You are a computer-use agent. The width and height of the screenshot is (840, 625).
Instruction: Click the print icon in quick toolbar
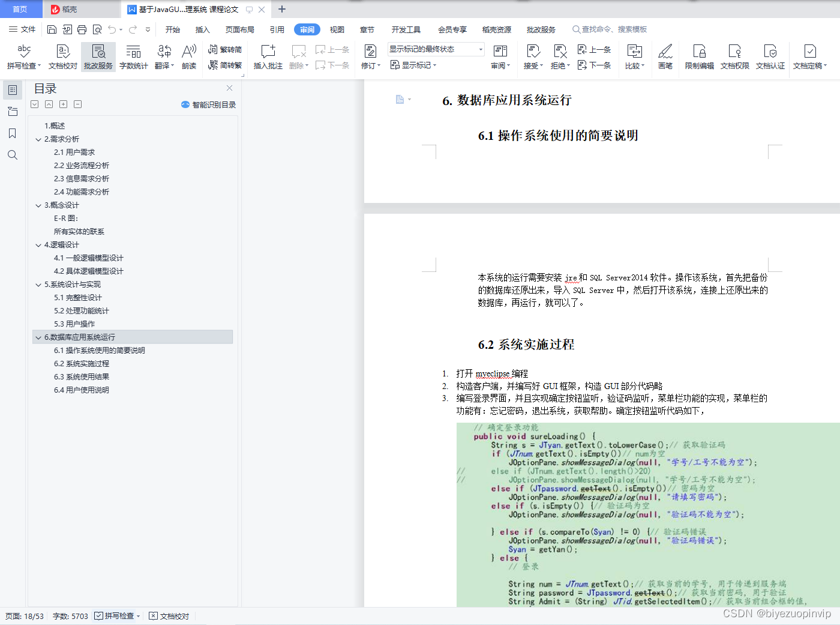click(x=82, y=29)
